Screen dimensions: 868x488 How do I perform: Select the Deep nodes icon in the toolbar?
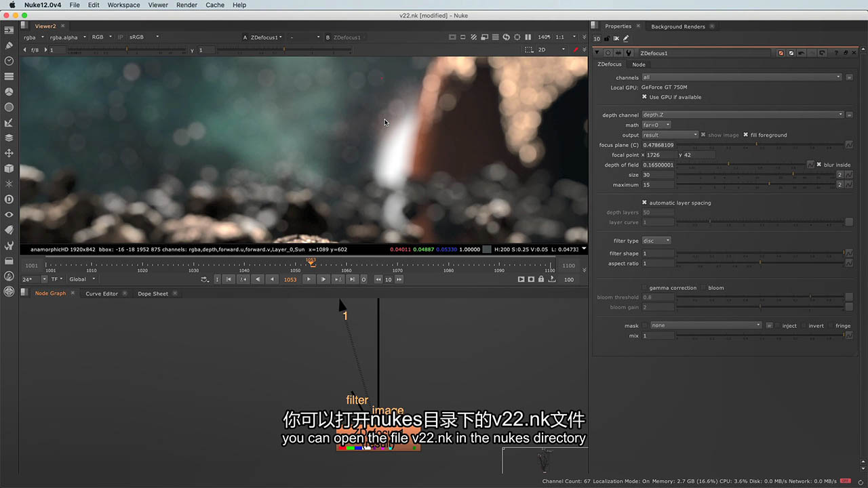(9, 199)
